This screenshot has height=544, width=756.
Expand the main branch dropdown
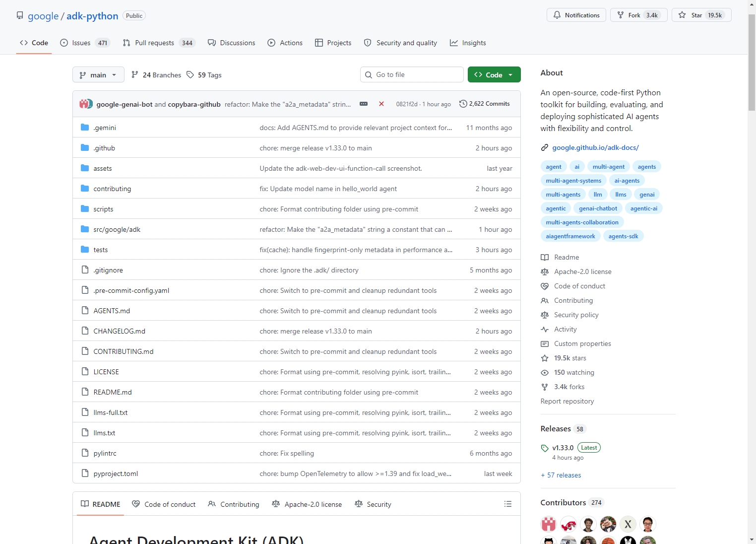(x=98, y=75)
